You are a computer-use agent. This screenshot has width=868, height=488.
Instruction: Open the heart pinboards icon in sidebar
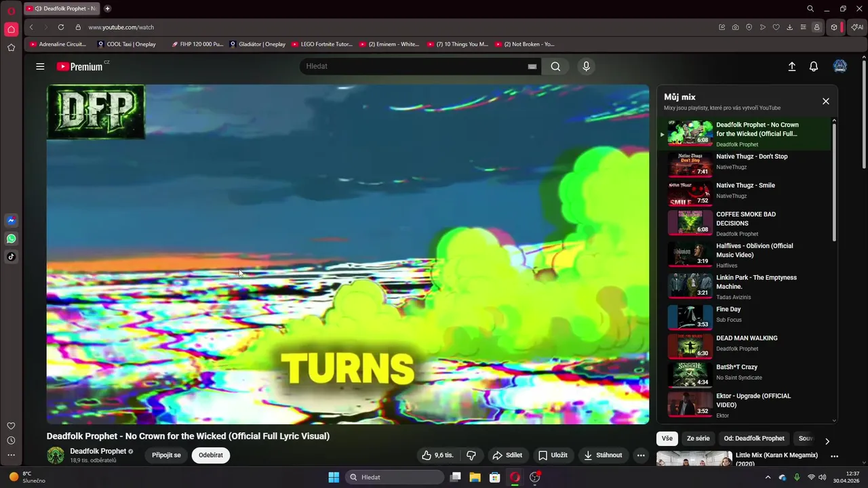11,426
